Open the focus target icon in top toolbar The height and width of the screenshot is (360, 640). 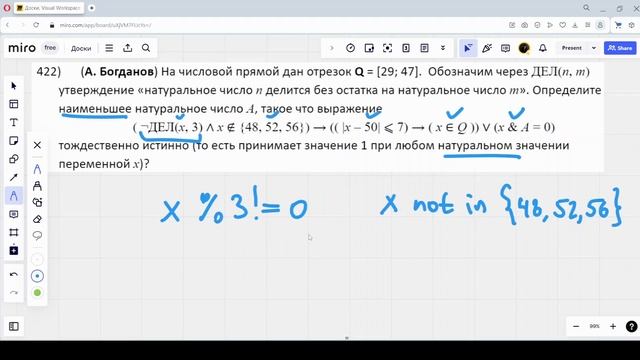387,48
